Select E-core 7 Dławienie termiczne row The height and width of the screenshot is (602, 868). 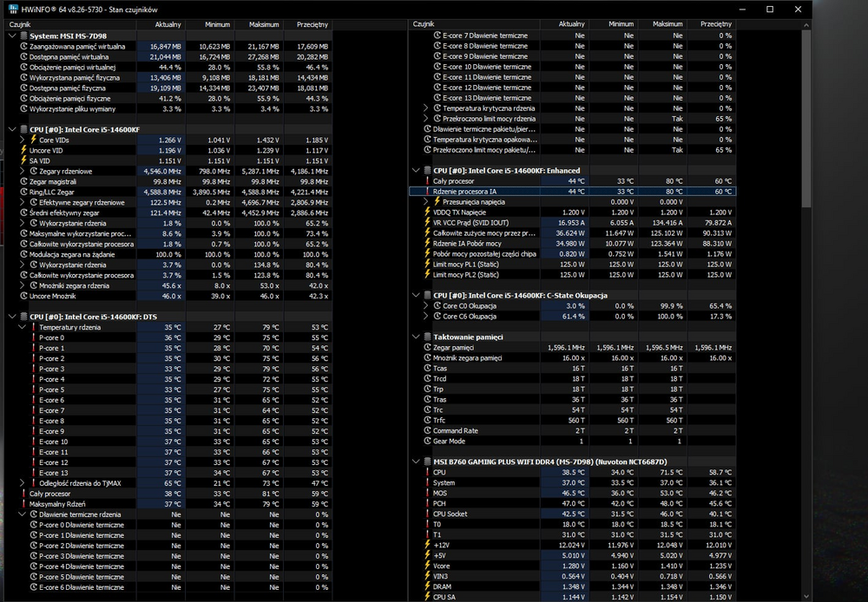point(572,36)
